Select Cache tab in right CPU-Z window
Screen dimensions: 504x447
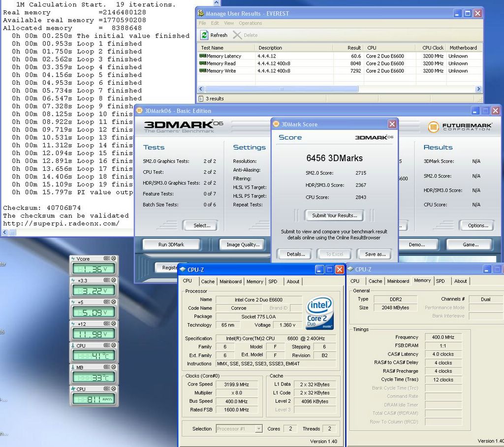click(x=376, y=281)
